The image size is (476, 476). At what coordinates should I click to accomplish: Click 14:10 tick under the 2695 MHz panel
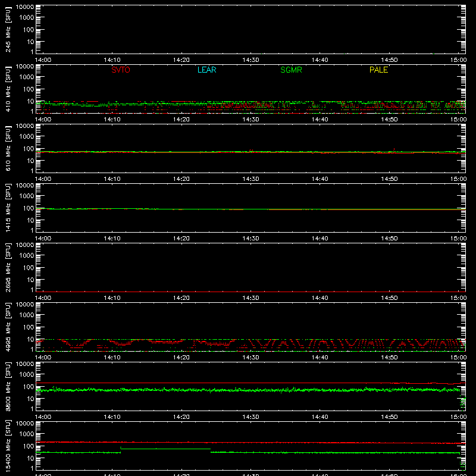coord(112,298)
